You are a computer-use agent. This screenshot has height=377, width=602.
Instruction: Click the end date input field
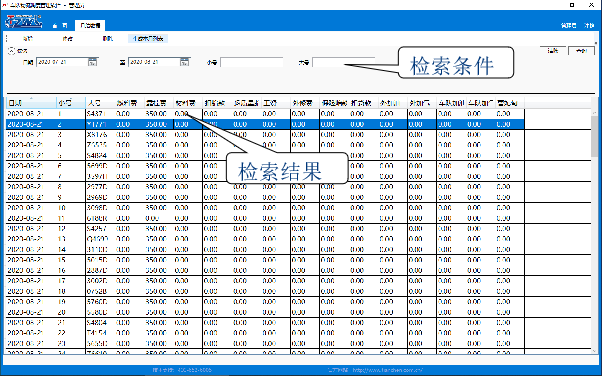(154, 62)
